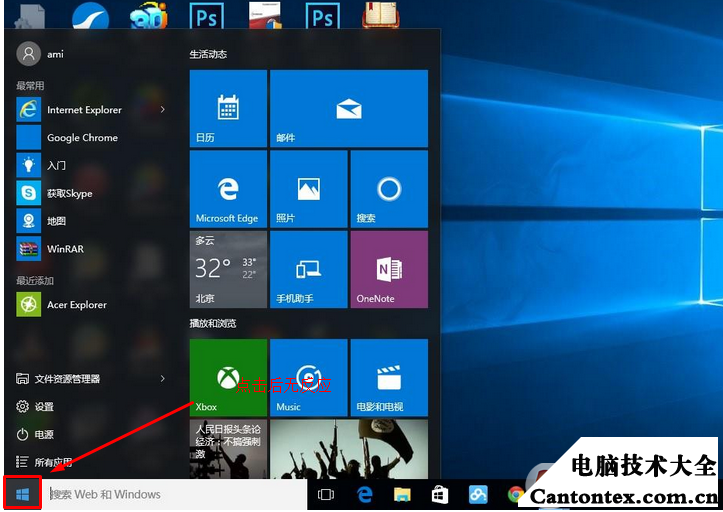
Task: Expand File Explorer (文件资源管理器) jump list arrow
Action: click(x=162, y=378)
